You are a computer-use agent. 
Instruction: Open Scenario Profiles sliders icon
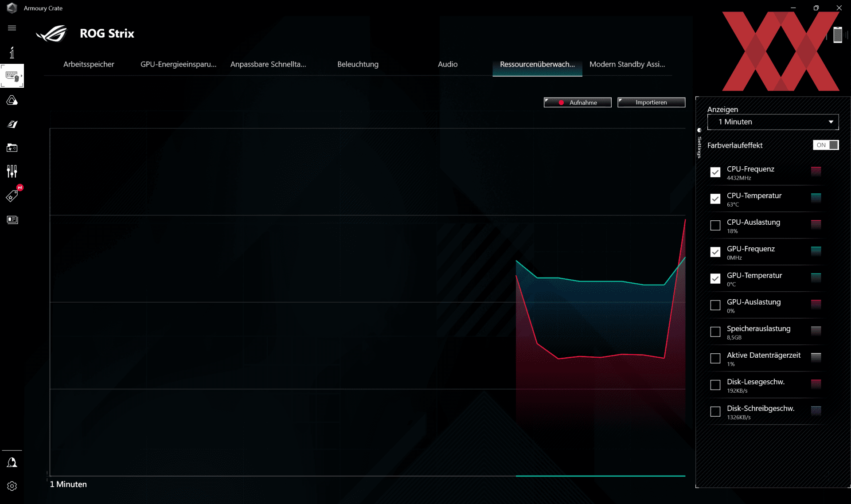point(12,171)
